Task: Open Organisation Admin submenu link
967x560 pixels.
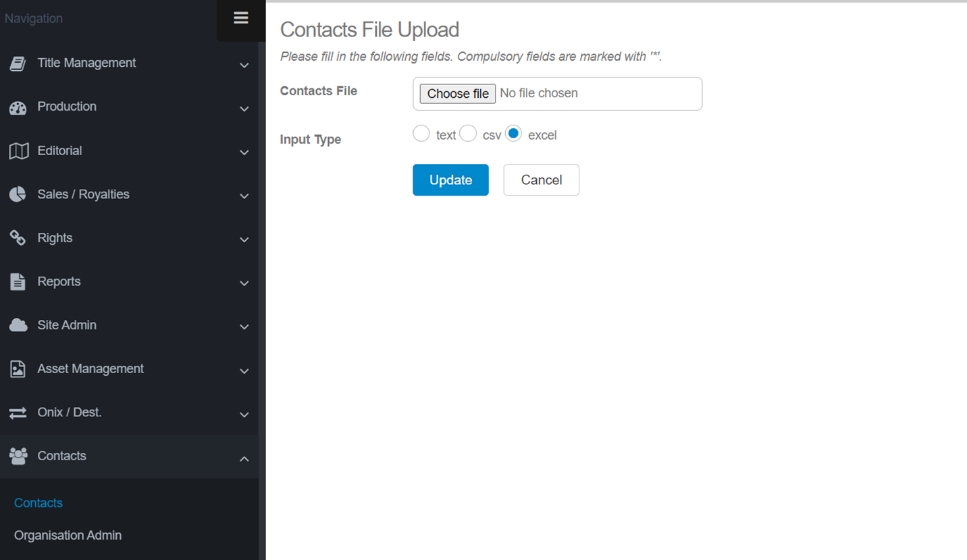Action: pyautogui.click(x=68, y=535)
